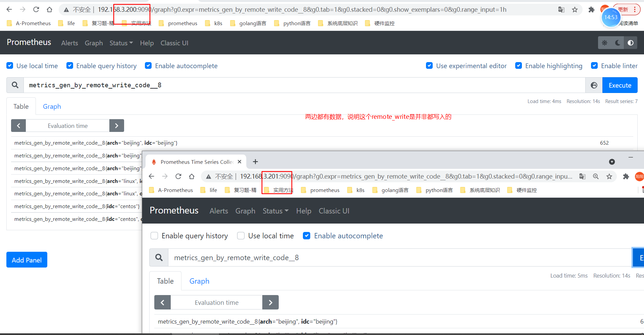Close the Prometheus Time Series tab in the front window
Screen dimensions: 644x335
(239, 162)
